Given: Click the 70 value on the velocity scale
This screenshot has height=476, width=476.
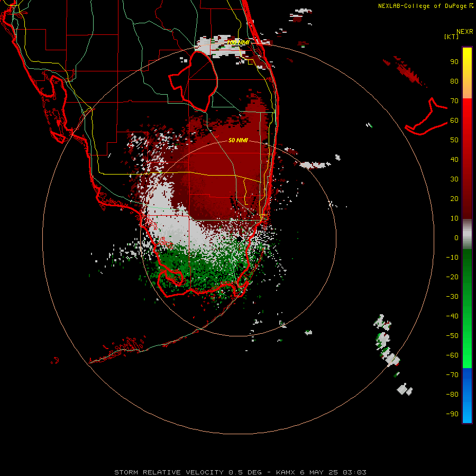Looking at the screenshot, I should point(454,101).
